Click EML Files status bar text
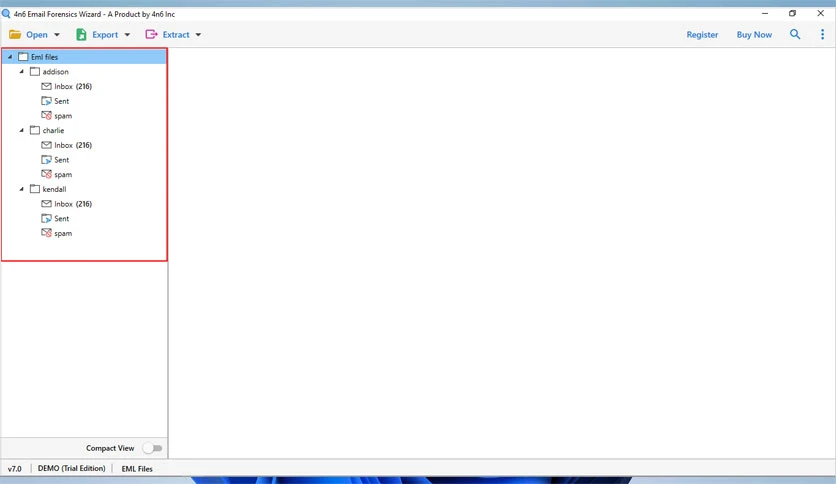836x484 pixels. 137,469
